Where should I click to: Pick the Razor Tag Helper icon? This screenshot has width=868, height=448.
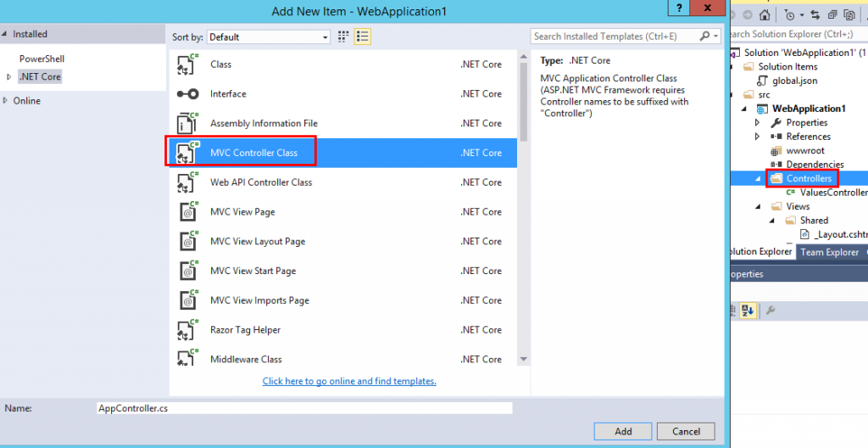coord(187,330)
